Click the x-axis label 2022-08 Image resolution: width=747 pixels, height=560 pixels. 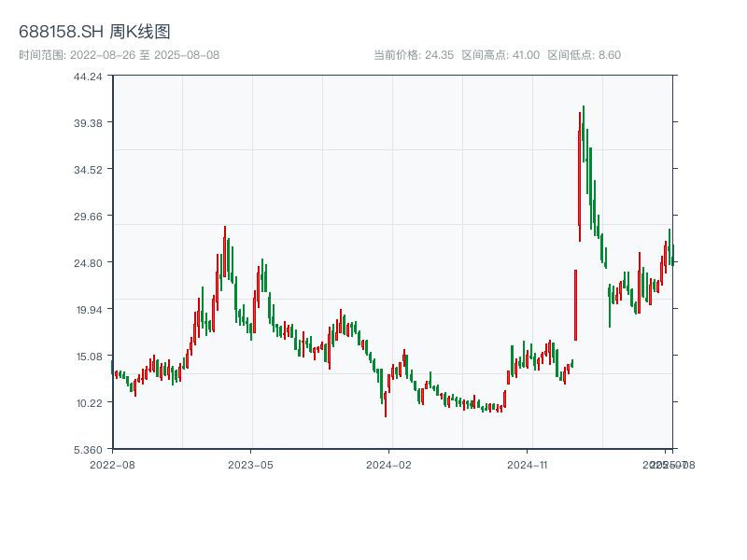(112, 465)
